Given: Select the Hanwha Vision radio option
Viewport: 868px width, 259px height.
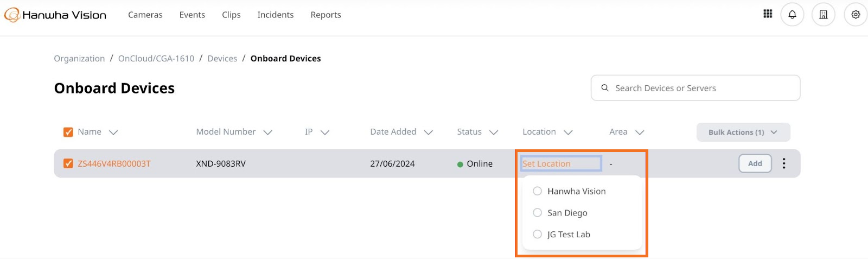Looking at the screenshot, I should click(x=537, y=191).
